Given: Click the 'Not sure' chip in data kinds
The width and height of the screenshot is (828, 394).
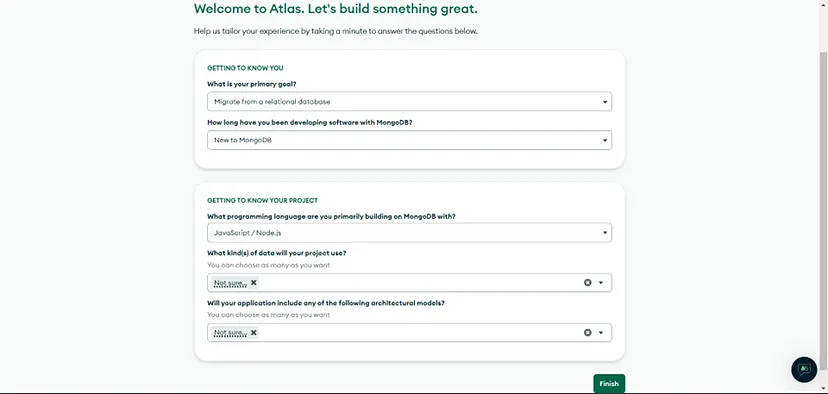Looking at the screenshot, I should tap(231, 283).
